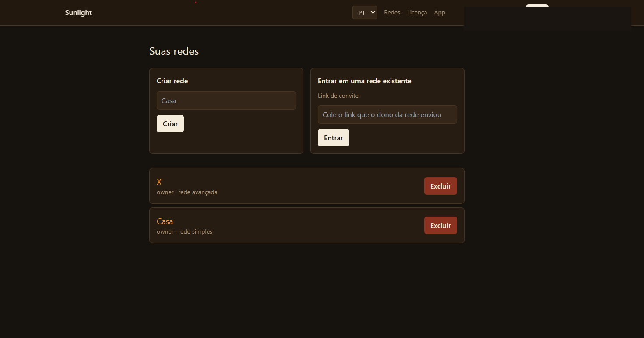Open the X network

click(x=159, y=182)
